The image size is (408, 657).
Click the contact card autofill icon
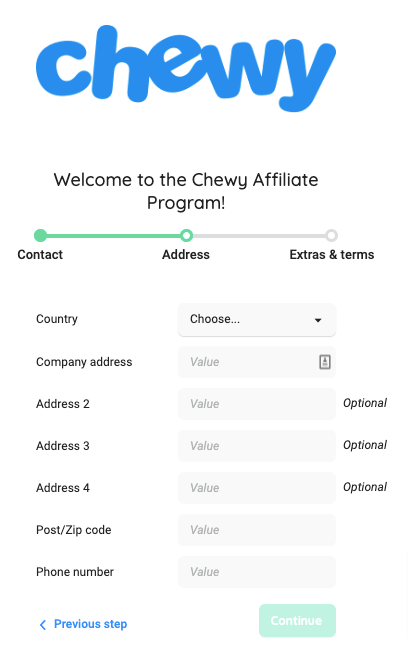point(325,362)
